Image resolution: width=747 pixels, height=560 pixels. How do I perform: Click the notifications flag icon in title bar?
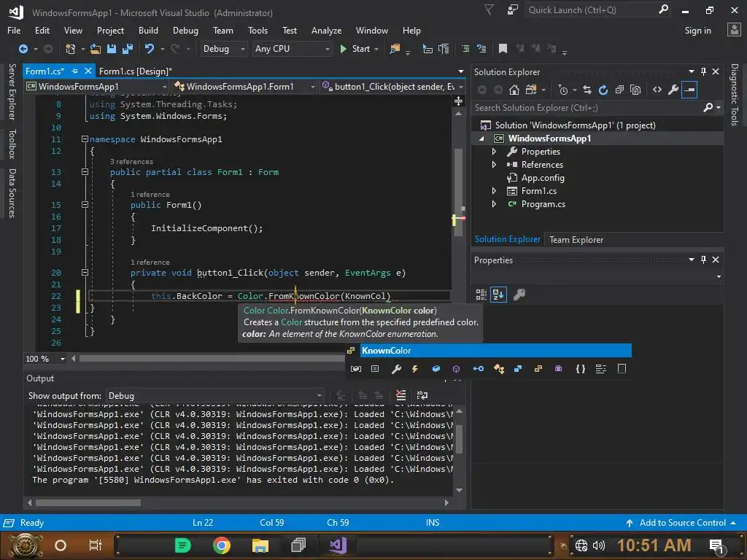[489, 9]
